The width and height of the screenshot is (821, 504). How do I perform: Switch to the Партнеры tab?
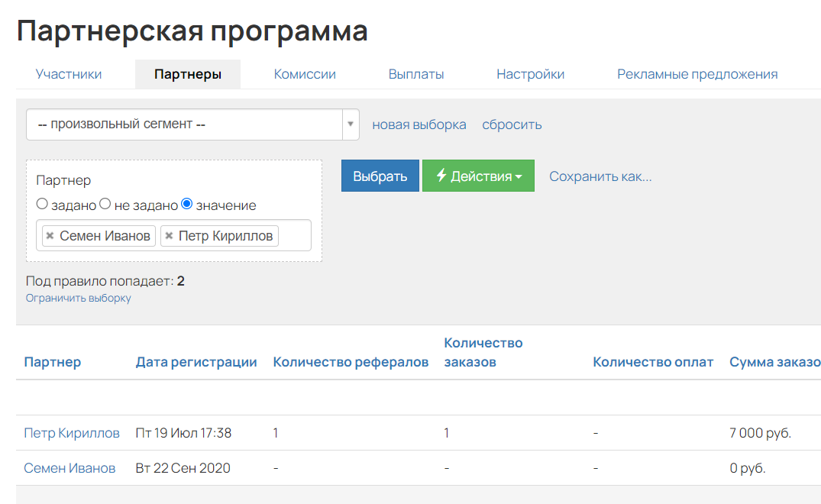point(187,74)
